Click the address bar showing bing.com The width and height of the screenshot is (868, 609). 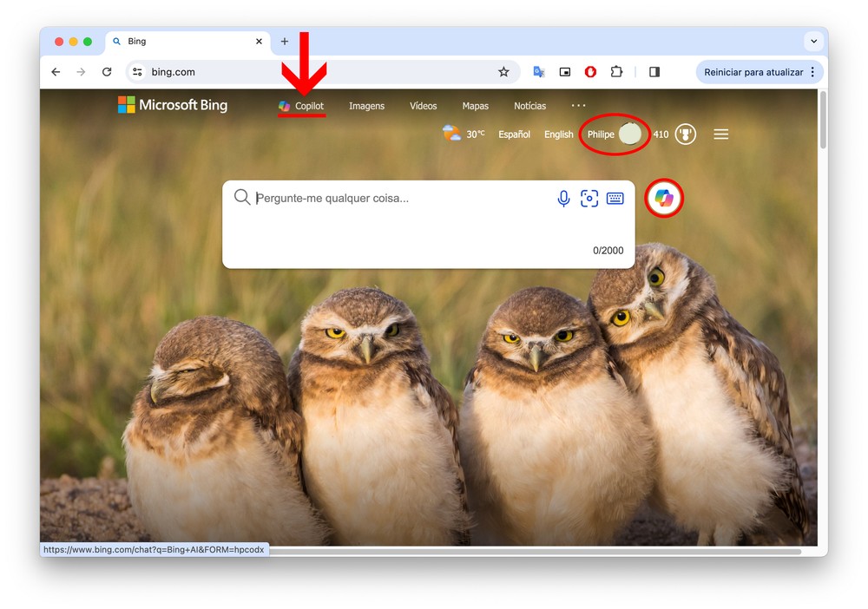[x=321, y=72]
